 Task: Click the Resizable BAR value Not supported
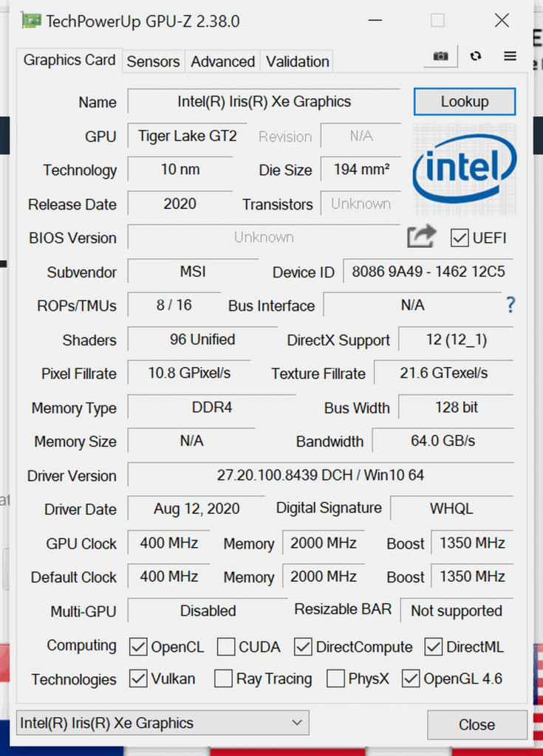[457, 611]
